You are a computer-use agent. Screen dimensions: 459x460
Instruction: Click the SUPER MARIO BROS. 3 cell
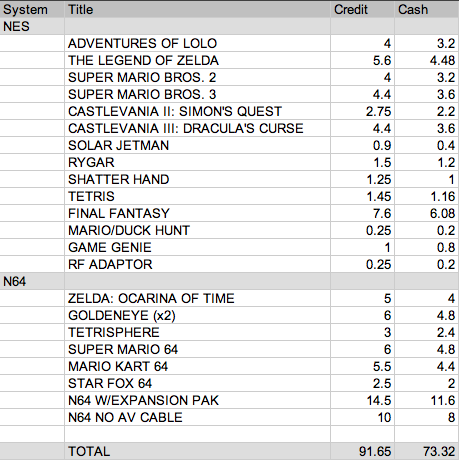click(x=197, y=94)
